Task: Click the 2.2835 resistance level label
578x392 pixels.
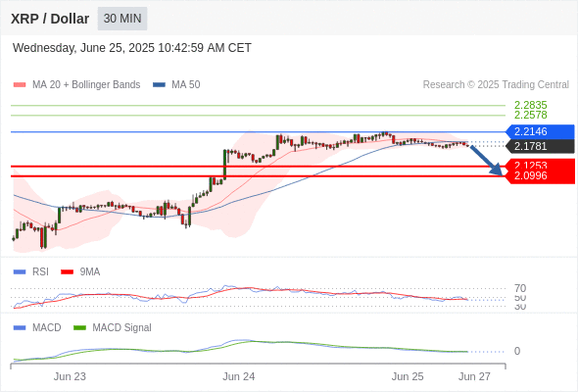Action: (x=530, y=105)
